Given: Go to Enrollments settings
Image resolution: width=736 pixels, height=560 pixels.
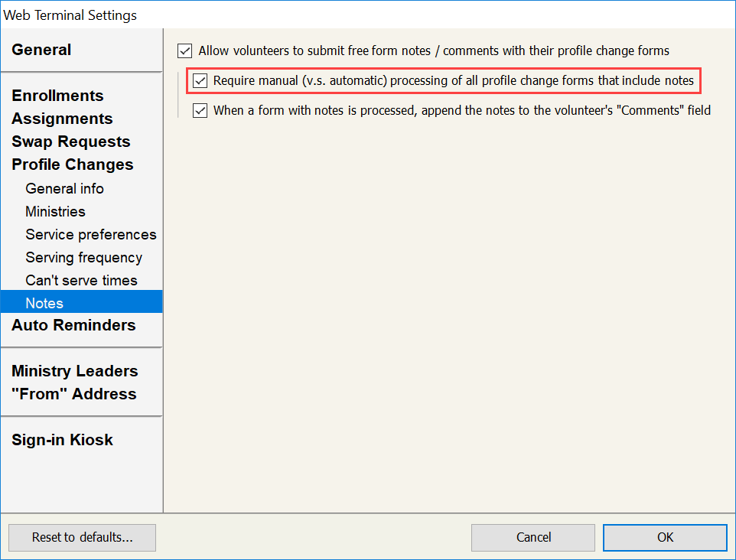Looking at the screenshot, I should pyautogui.click(x=57, y=96).
